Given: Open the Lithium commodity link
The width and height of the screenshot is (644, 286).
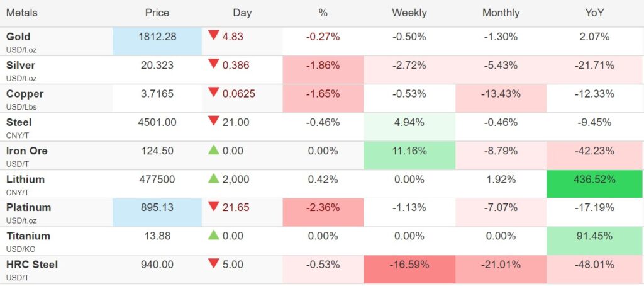Looking at the screenshot, I should pyautogui.click(x=25, y=179).
